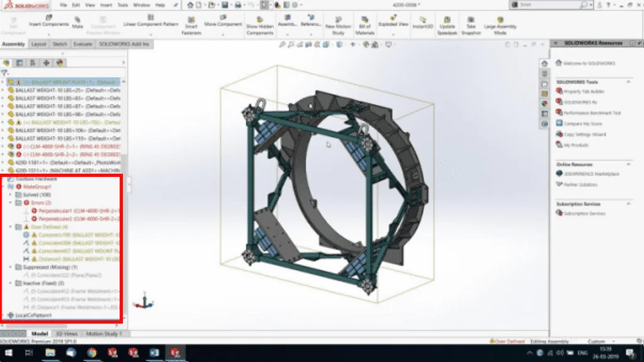
Task: Toggle Show Hidden Components
Action: [x=260, y=25]
